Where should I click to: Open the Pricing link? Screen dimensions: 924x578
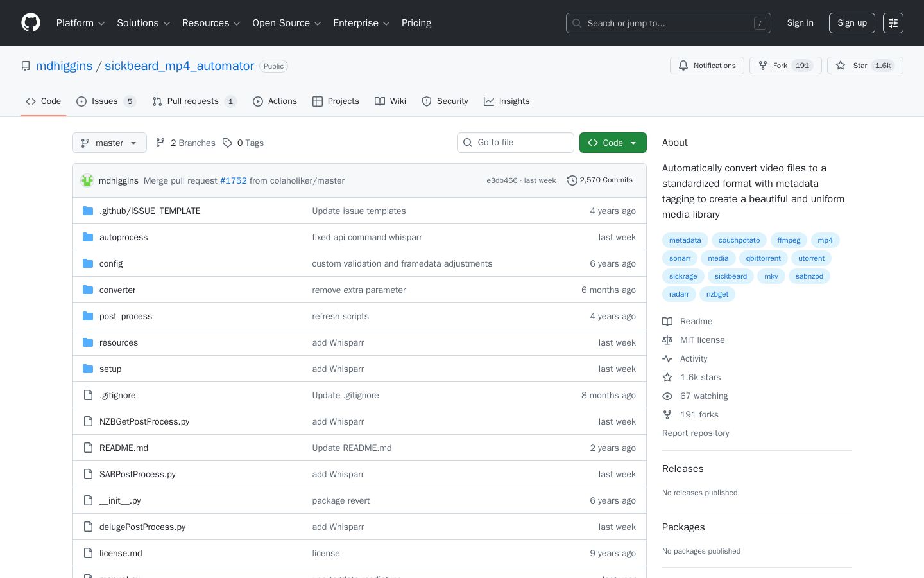(x=416, y=23)
